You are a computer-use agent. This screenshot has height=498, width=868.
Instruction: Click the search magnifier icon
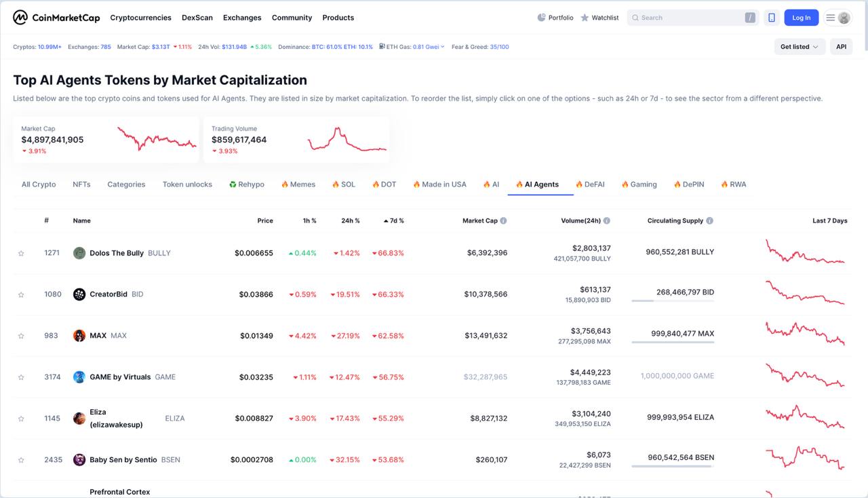pos(635,18)
